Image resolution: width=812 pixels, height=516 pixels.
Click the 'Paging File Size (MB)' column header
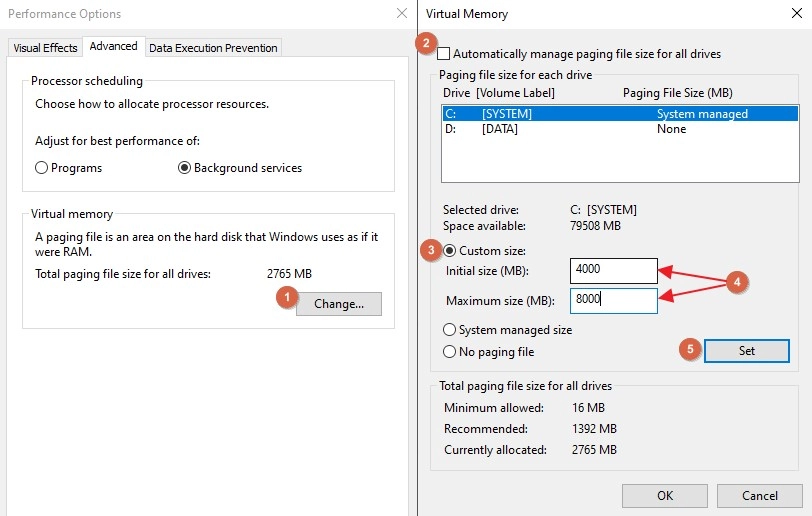click(677, 93)
